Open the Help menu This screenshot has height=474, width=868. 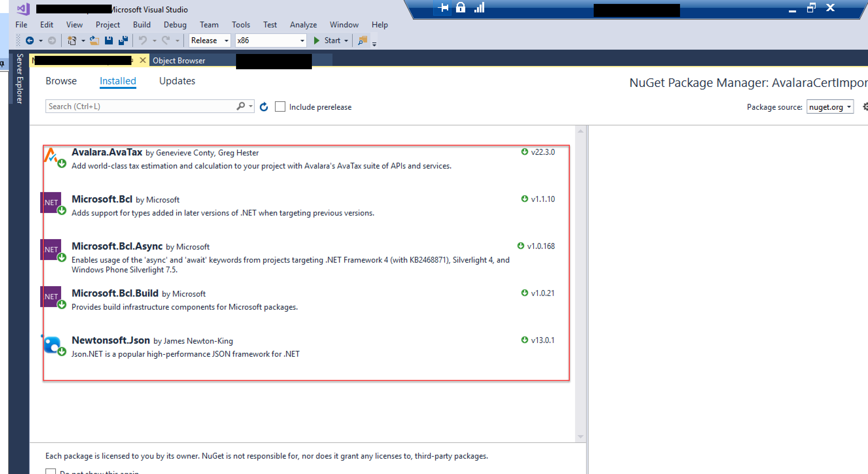click(380, 25)
